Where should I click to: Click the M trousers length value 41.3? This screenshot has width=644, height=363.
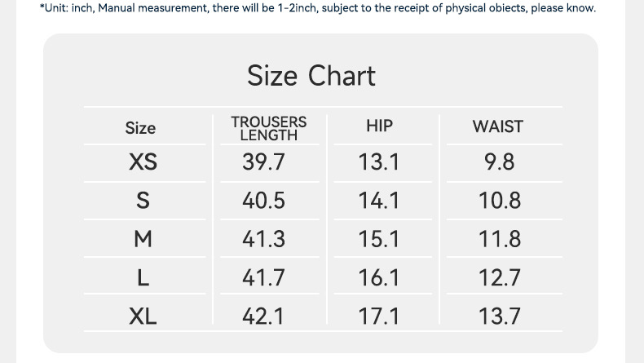click(263, 239)
